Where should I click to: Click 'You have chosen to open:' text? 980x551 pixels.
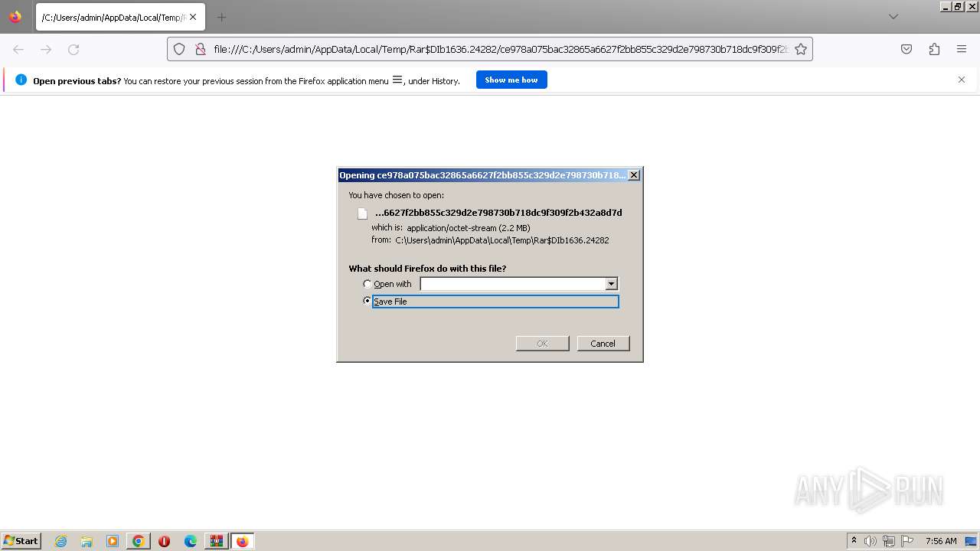click(x=396, y=195)
